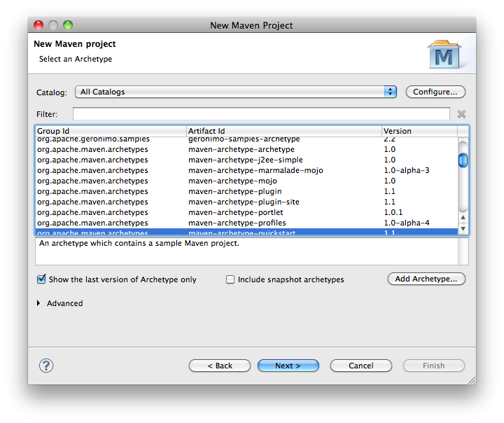The height and width of the screenshot is (423, 504).
Task: Click the green zoom window button
Action: coord(68,25)
